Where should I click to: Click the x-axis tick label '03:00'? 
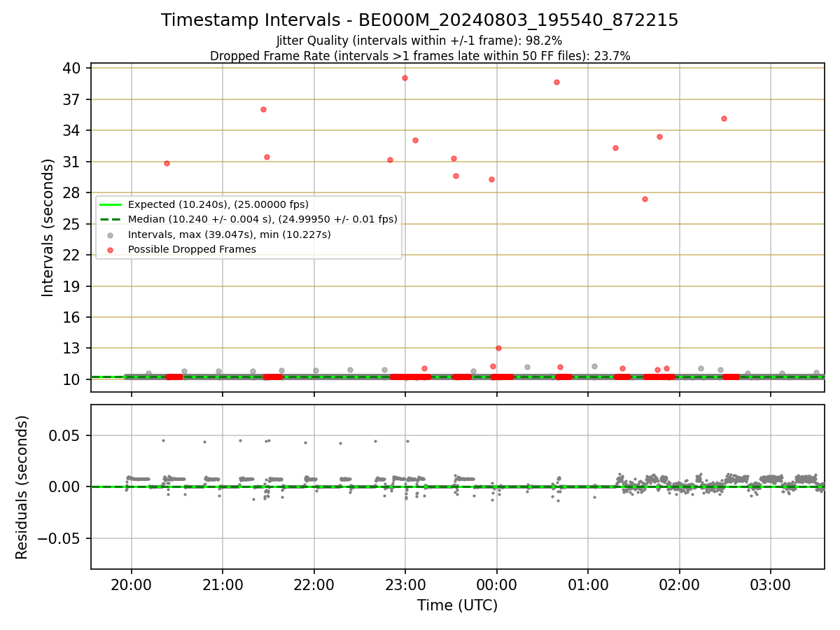click(x=771, y=585)
